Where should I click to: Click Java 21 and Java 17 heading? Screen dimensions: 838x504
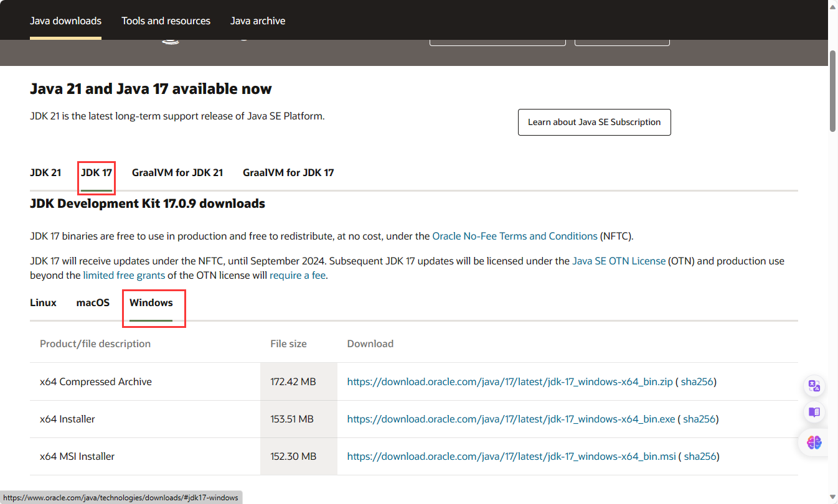[151, 89]
